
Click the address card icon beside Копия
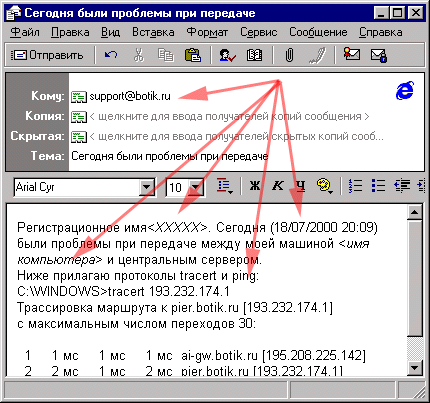pyautogui.click(x=79, y=117)
